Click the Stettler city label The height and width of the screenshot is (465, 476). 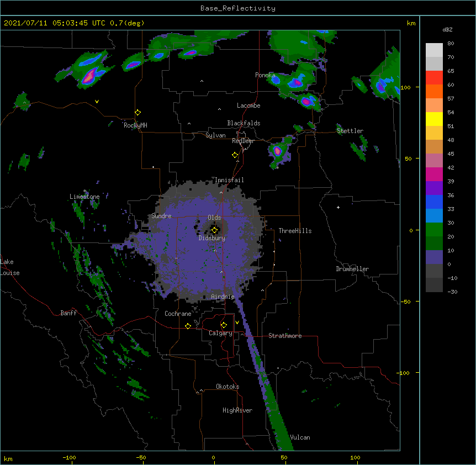click(350, 131)
